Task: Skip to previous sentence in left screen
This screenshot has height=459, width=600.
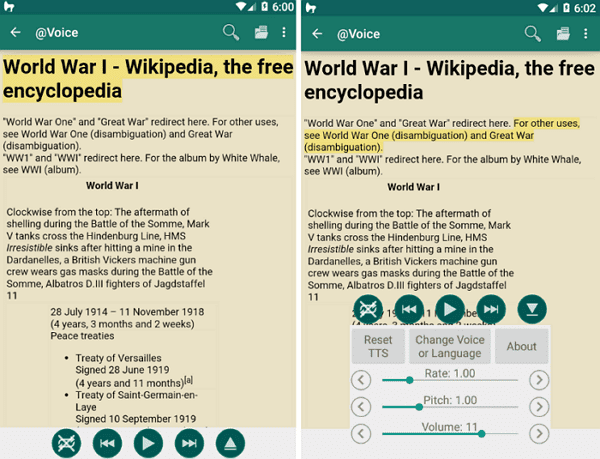Action: click(x=107, y=443)
